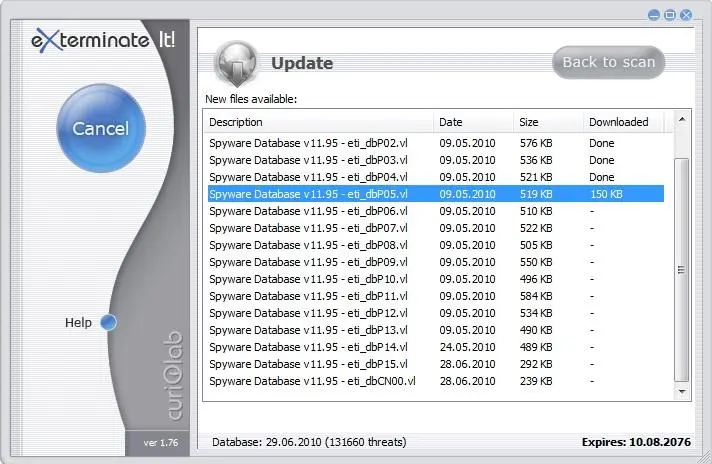Viewport: 712px width, 464px height.
Task: Select the highlighted eti_dbP05.vl row
Action: pyautogui.click(x=436, y=194)
